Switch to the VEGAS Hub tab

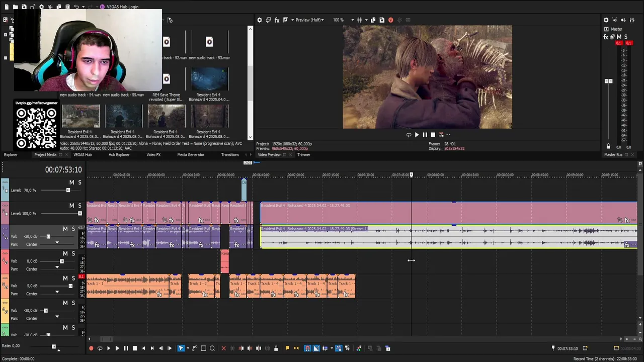click(x=83, y=155)
